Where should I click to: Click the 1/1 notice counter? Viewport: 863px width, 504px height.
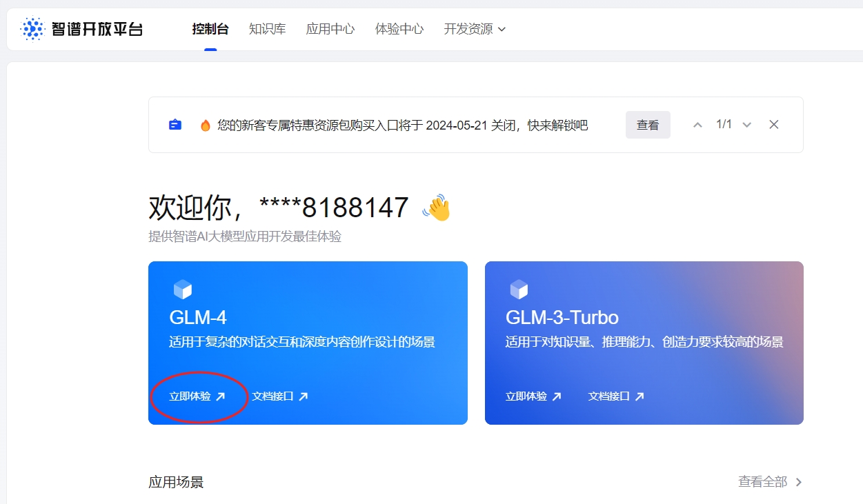[724, 124]
